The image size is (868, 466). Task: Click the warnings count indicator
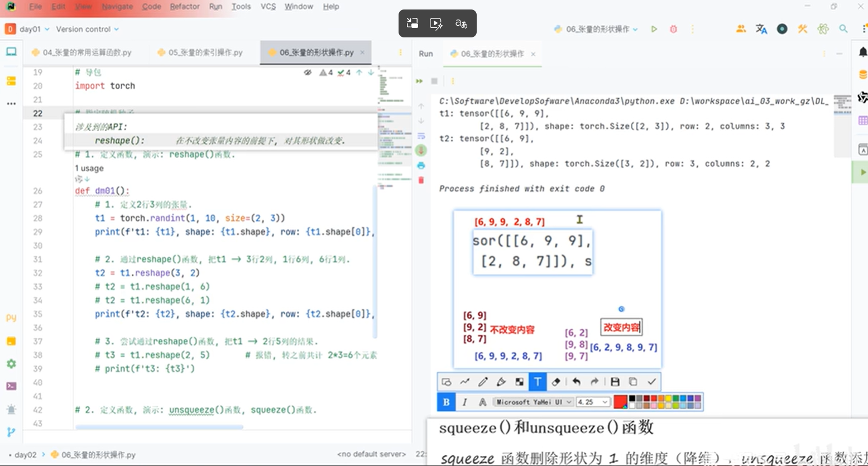pos(326,73)
